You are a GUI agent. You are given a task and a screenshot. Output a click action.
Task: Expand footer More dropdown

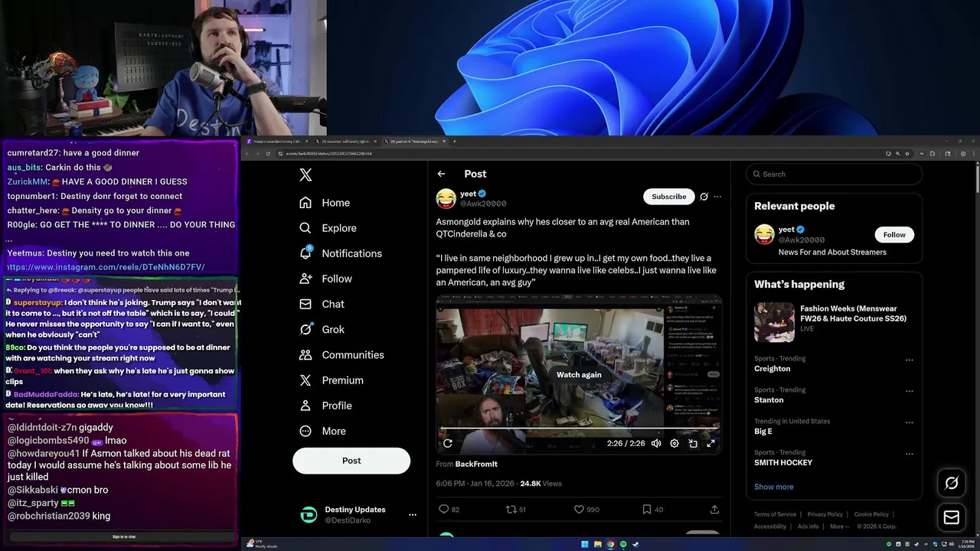coord(840,527)
